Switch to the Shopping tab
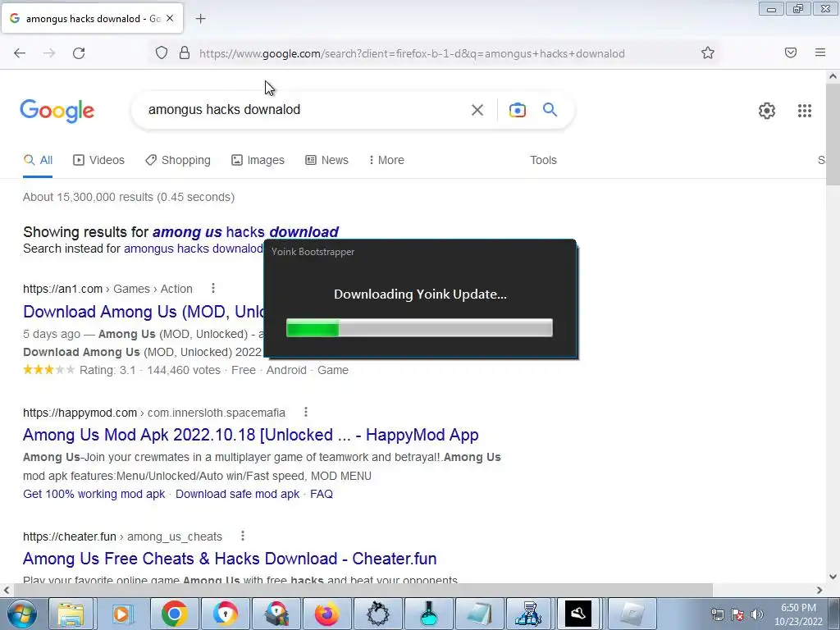This screenshot has width=840, height=630. point(178,160)
